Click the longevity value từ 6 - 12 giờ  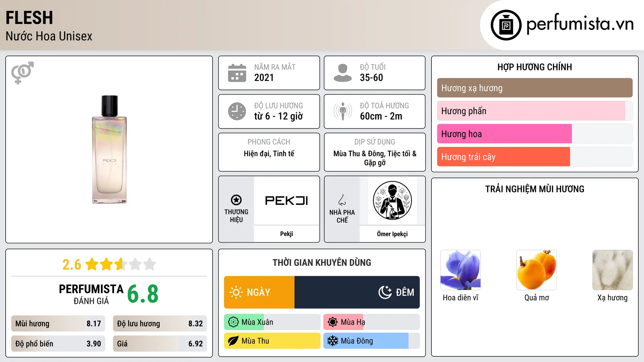pos(279,116)
